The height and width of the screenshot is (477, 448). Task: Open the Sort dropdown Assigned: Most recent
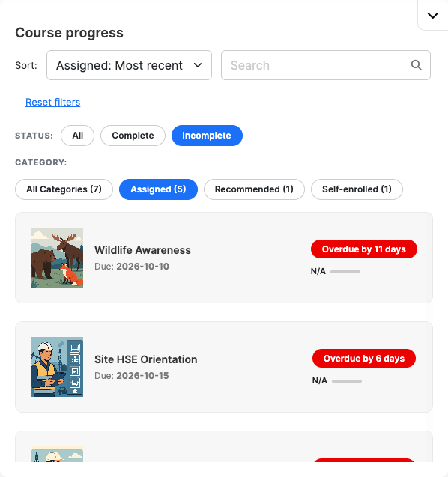tap(129, 65)
